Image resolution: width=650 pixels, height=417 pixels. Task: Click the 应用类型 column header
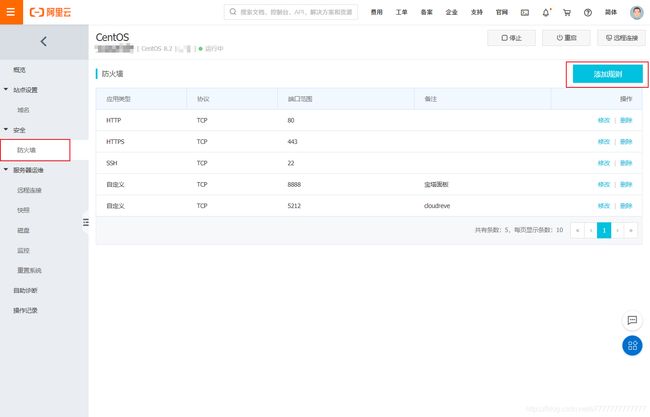[x=118, y=99]
